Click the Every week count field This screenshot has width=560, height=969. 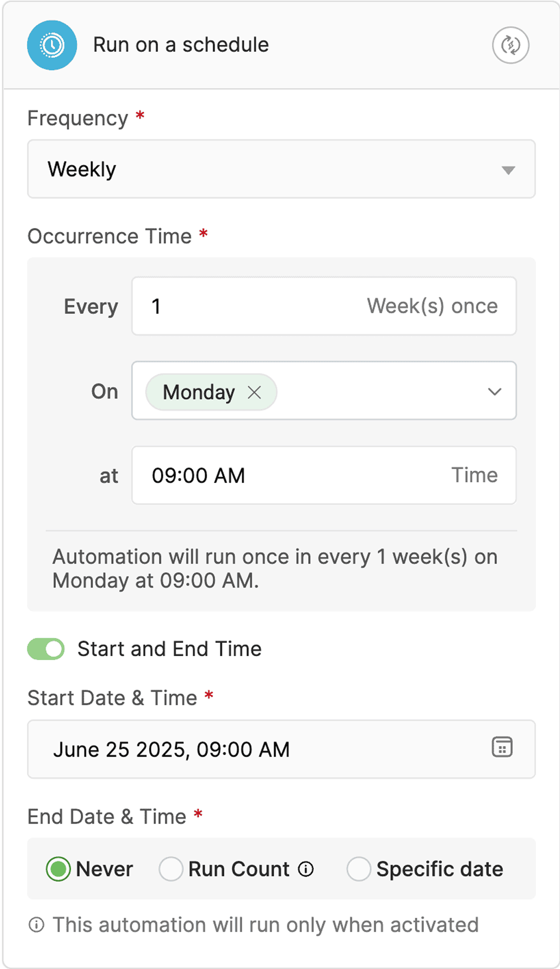pos(254,306)
